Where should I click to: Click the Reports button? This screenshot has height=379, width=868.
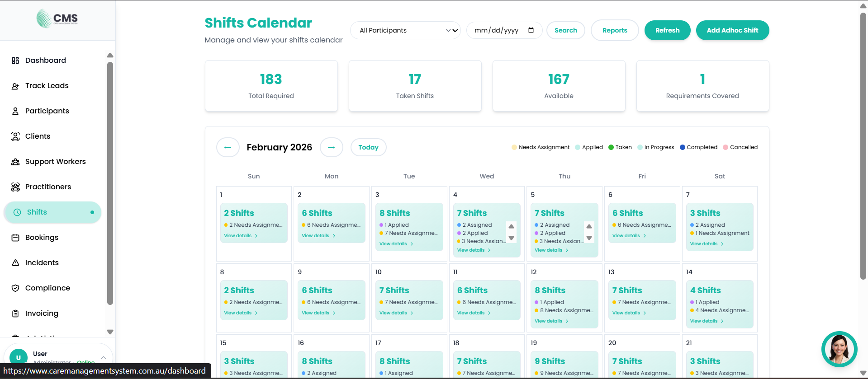pos(615,30)
